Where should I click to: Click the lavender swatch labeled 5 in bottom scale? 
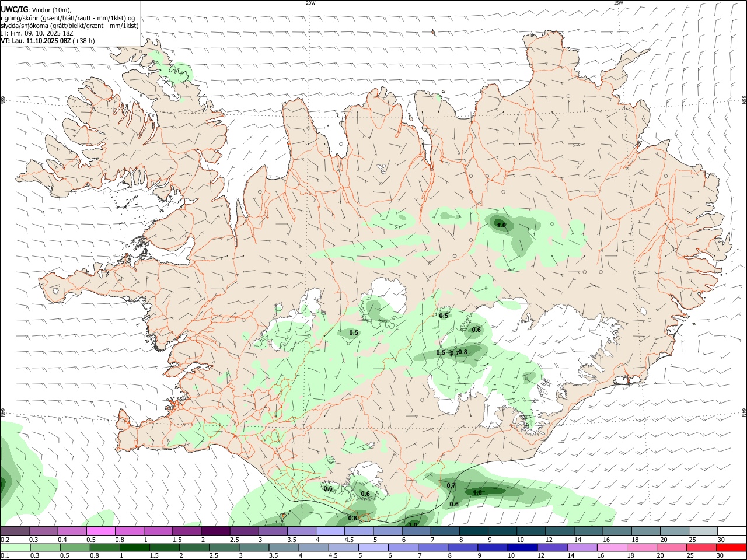click(373, 547)
